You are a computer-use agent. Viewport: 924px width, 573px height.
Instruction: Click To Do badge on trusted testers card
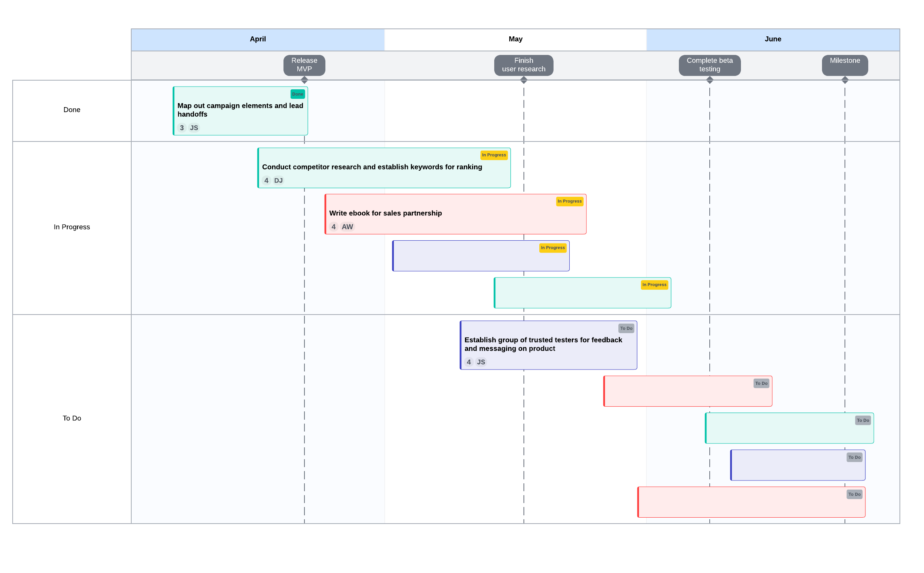point(626,328)
